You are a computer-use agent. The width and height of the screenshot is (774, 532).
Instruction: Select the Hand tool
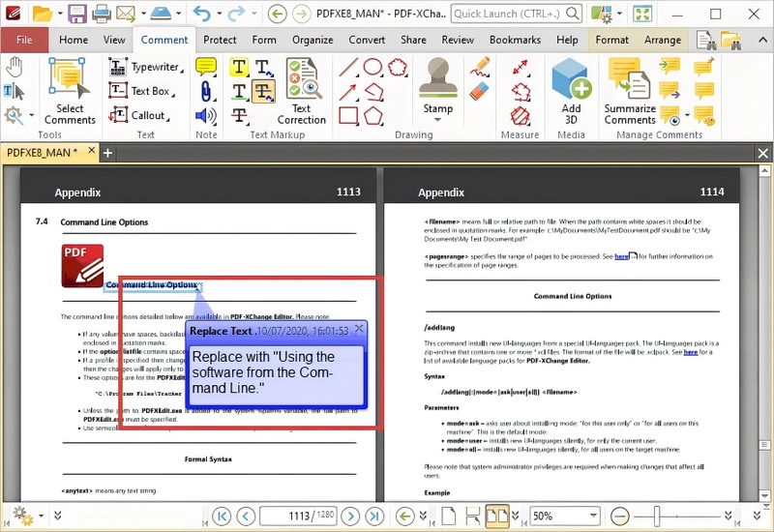(15, 67)
